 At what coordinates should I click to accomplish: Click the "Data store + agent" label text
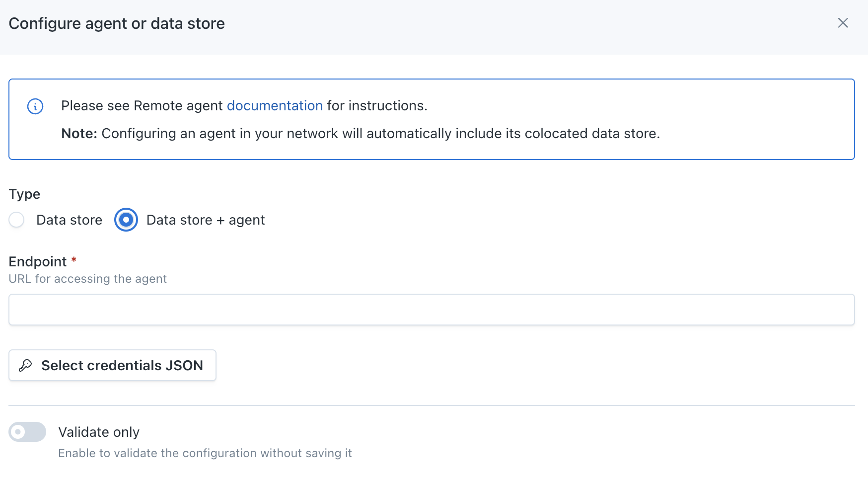tap(206, 220)
